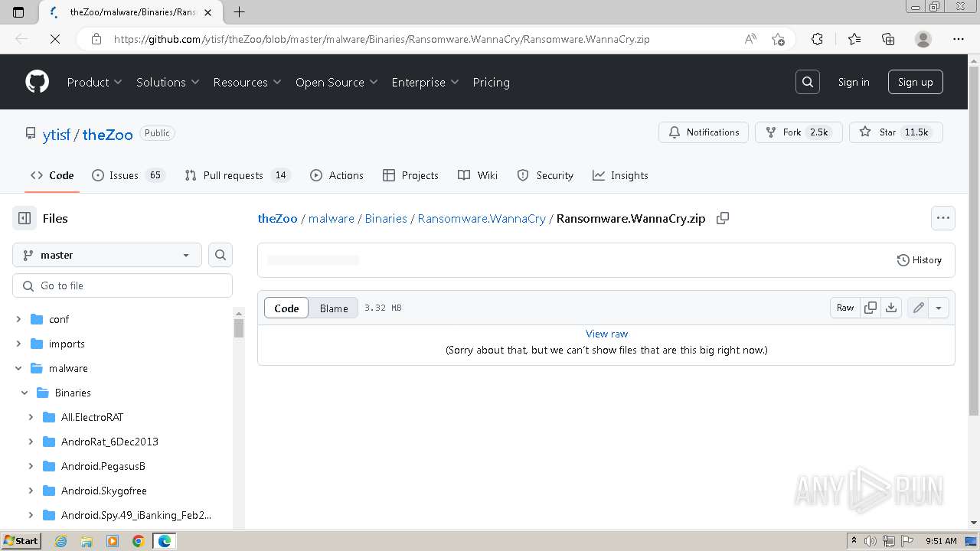Open the Raw file button
The height and width of the screenshot is (551, 980).
click(x=845, y=308)
